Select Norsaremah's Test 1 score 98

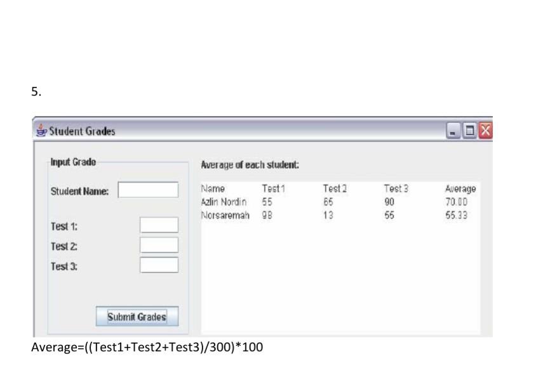266,214
